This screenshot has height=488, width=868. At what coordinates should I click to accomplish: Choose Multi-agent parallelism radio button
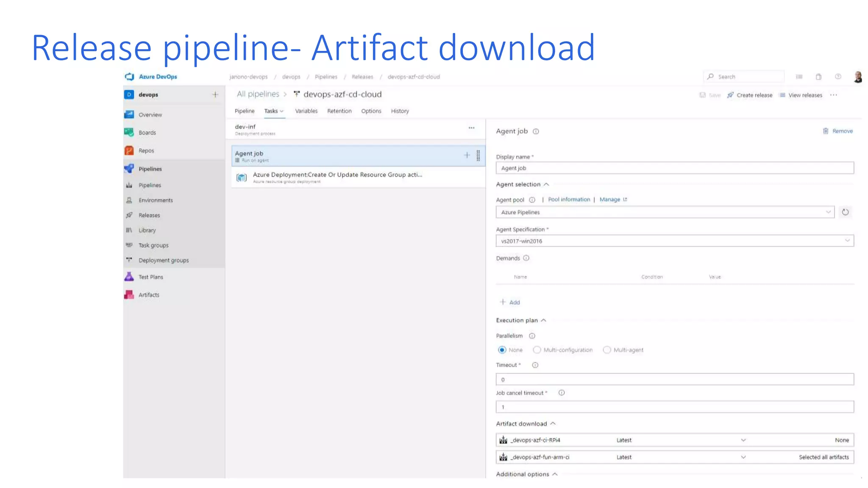point(607,350)
